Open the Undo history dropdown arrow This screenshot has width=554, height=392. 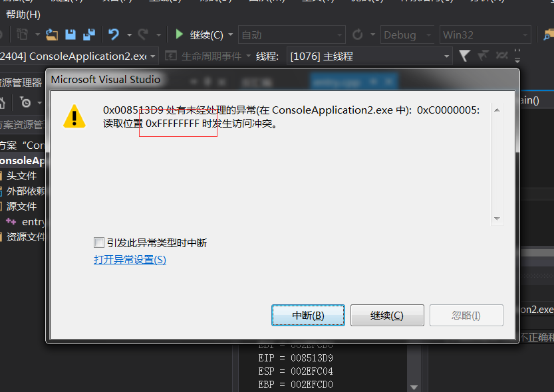click(129, 35)
